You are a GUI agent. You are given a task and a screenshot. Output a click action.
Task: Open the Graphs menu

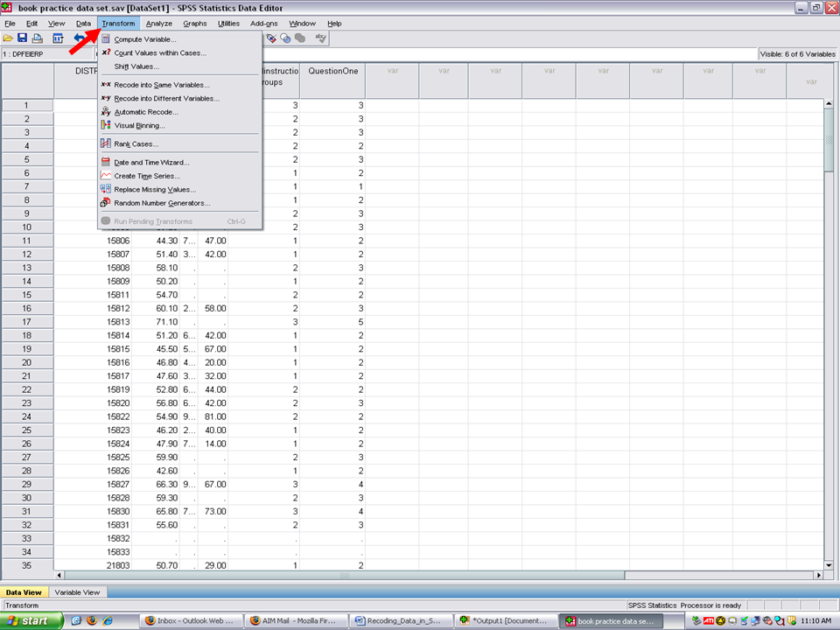tap(195, 24)
